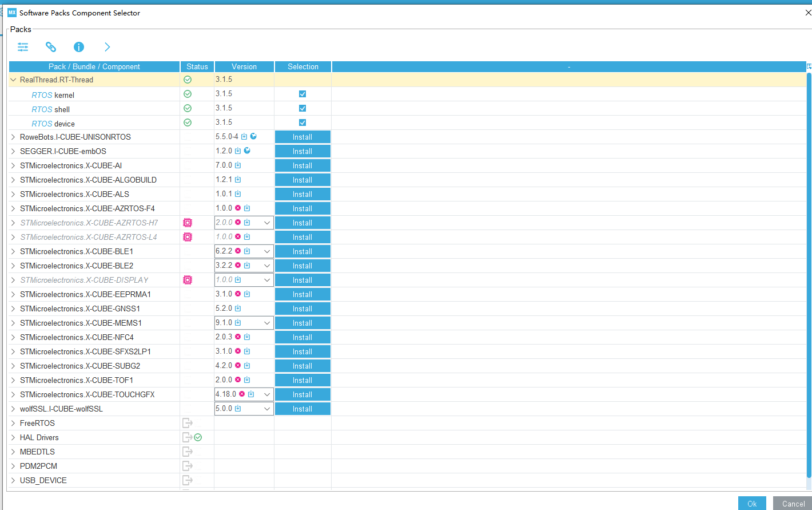Click the exit-arrow status icon for FreeRTOS

click(x=188, y=423)
